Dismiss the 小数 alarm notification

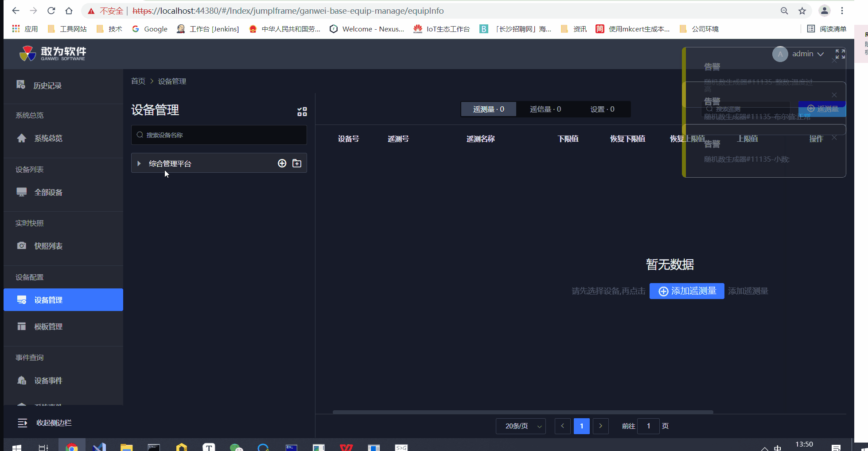click(834, 137)
